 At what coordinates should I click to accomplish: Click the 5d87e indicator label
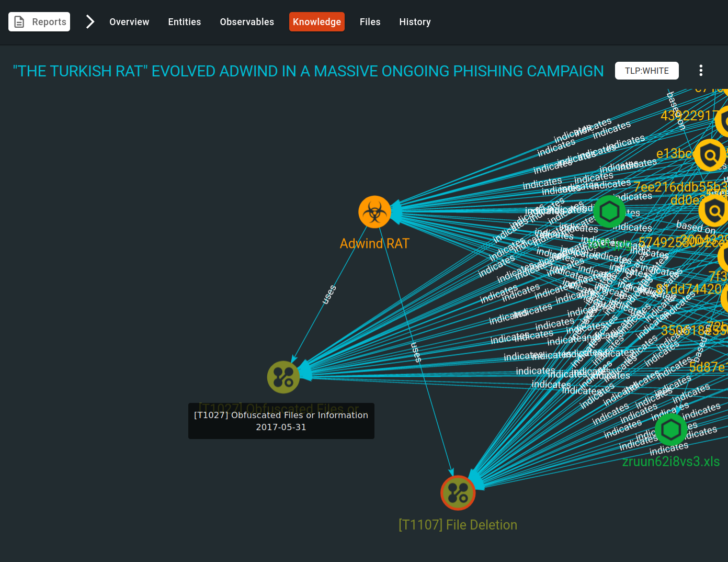tap(708, 367)
